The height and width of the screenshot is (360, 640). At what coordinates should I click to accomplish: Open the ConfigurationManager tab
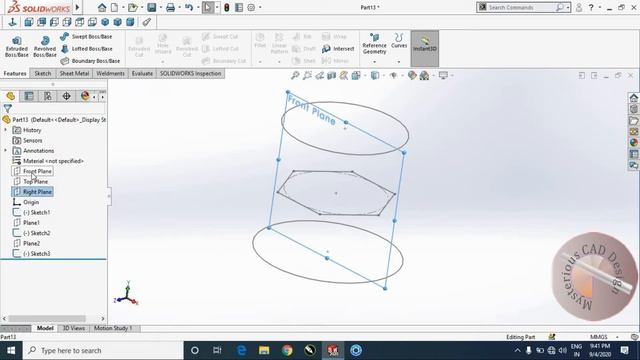pos(48,96)
